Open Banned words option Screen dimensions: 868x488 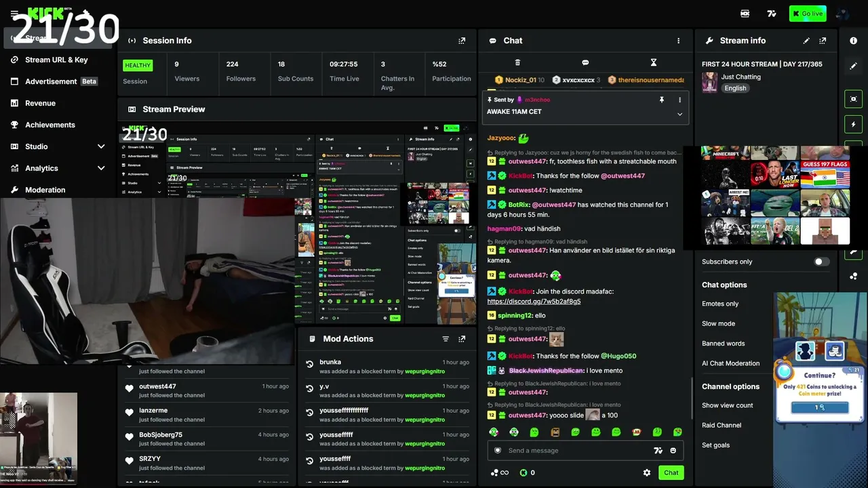point(723,344)
